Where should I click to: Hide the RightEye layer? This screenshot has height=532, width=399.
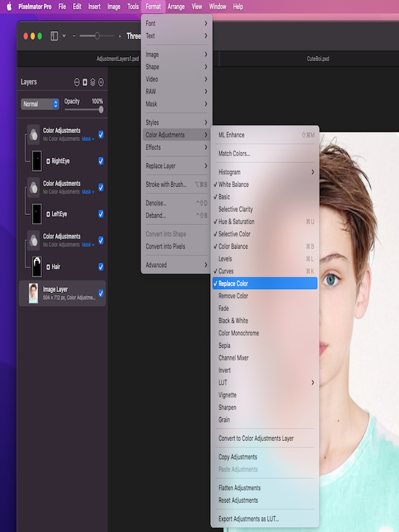coord(101,161)
